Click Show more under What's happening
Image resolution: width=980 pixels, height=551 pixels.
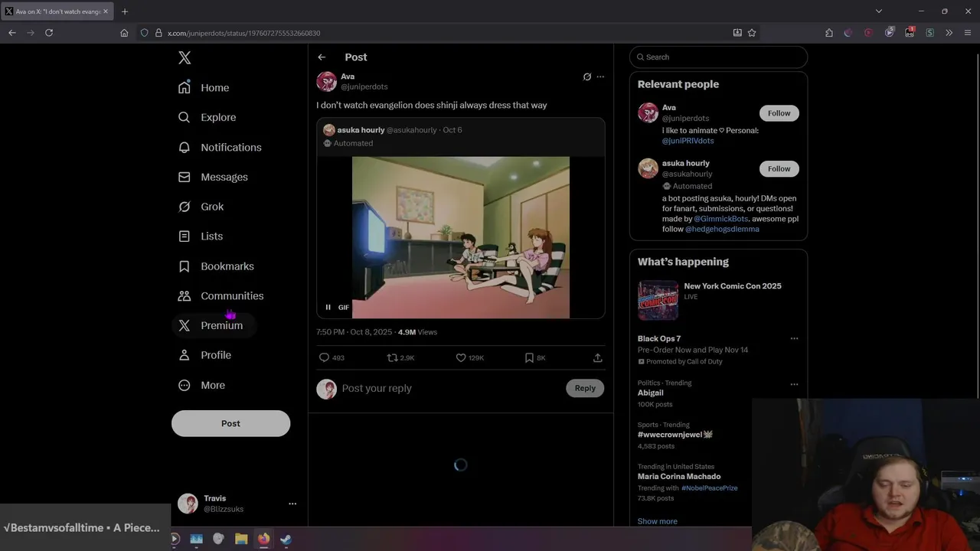657,521
